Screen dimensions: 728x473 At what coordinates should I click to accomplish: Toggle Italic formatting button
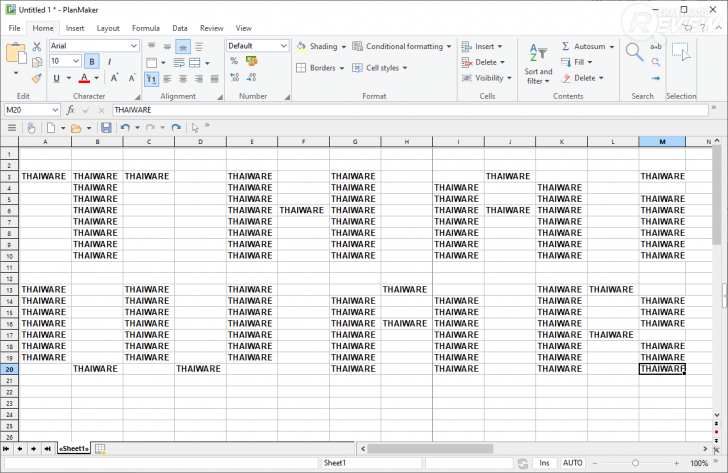point(109,62)
